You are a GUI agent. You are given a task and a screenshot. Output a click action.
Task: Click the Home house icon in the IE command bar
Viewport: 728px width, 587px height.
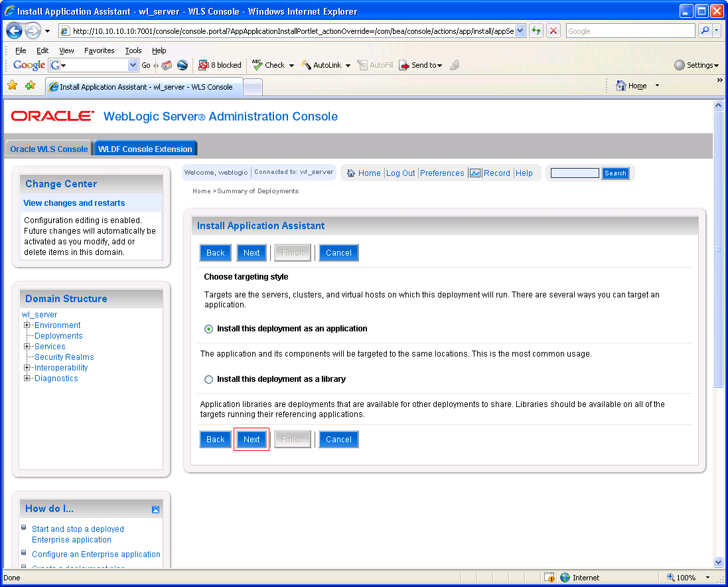click(x=620, y=86)
